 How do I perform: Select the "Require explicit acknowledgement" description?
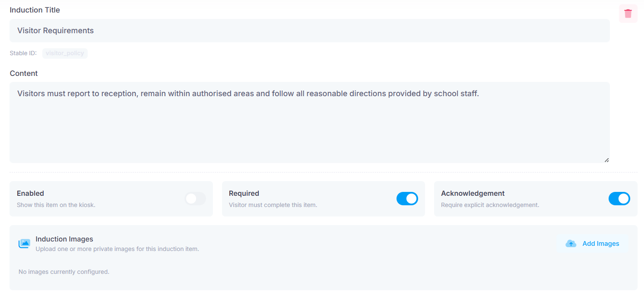(490, 205)
